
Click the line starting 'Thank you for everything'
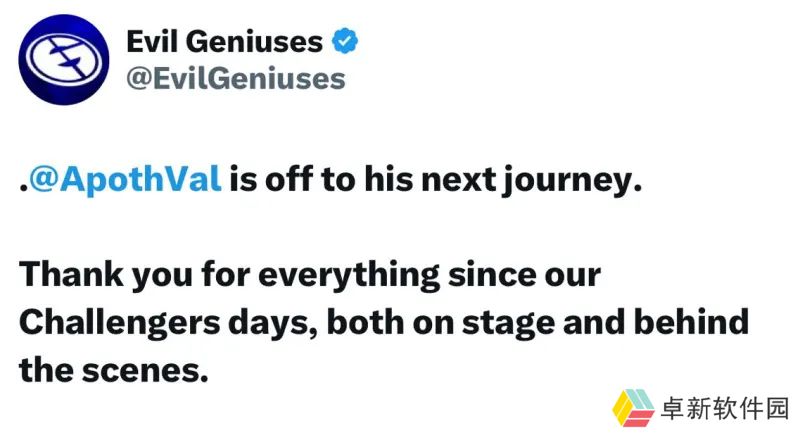[x=310, y=275]
